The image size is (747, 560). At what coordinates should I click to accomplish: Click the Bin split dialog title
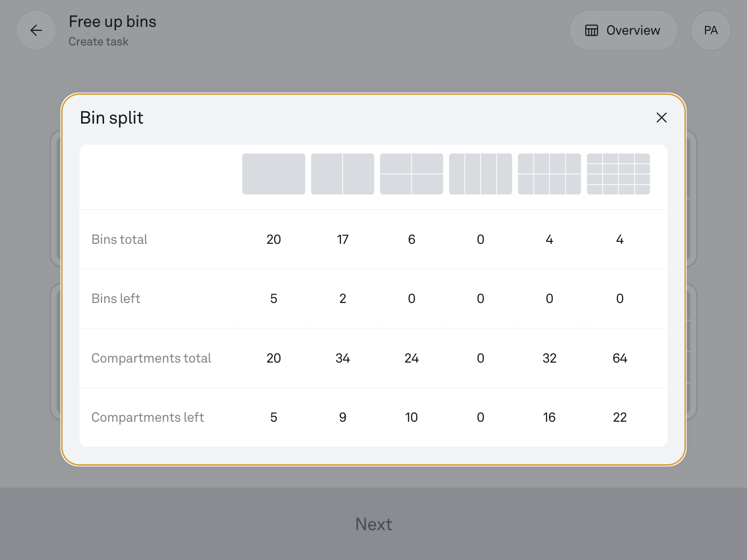[x=111, y=118]
